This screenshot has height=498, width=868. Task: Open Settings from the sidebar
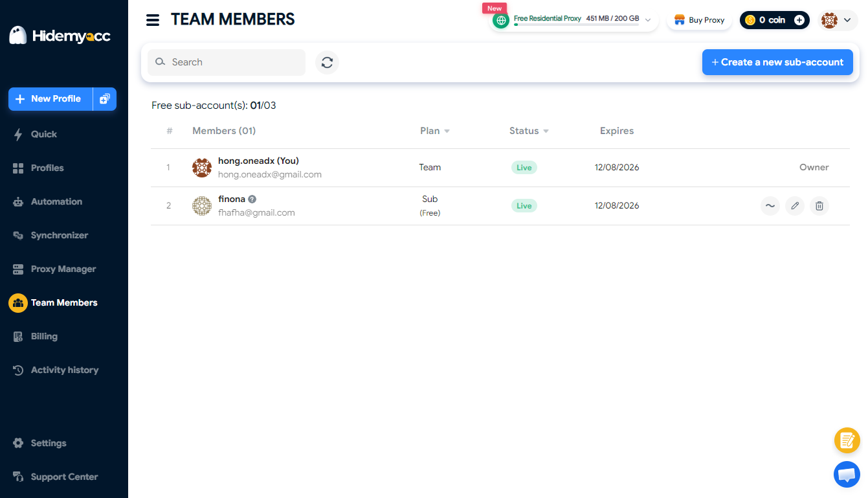[x=40, y=443]
